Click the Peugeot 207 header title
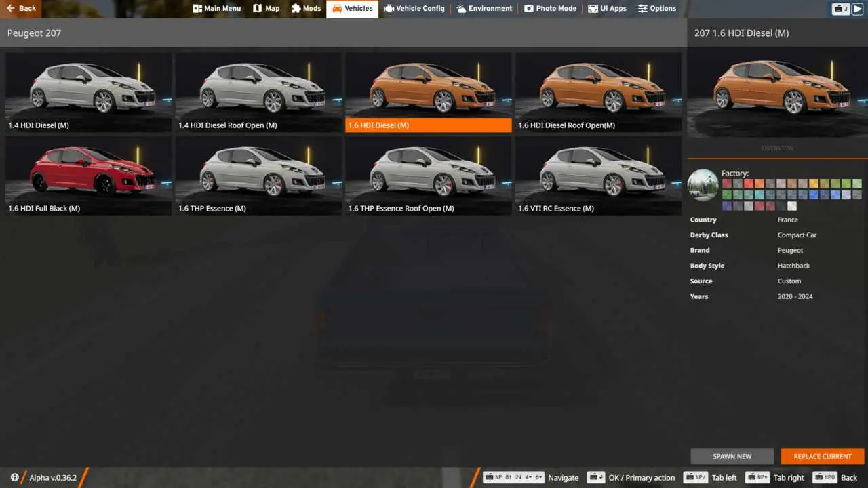Image resolution: width=868 pixels, height=488 pixels. coord(34,33)
